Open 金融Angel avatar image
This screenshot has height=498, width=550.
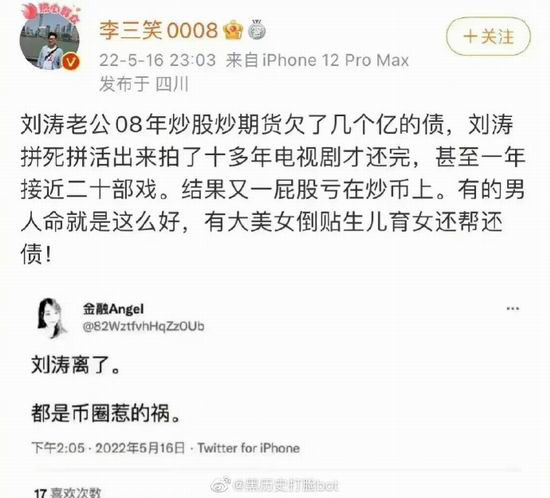pos(52,318)
